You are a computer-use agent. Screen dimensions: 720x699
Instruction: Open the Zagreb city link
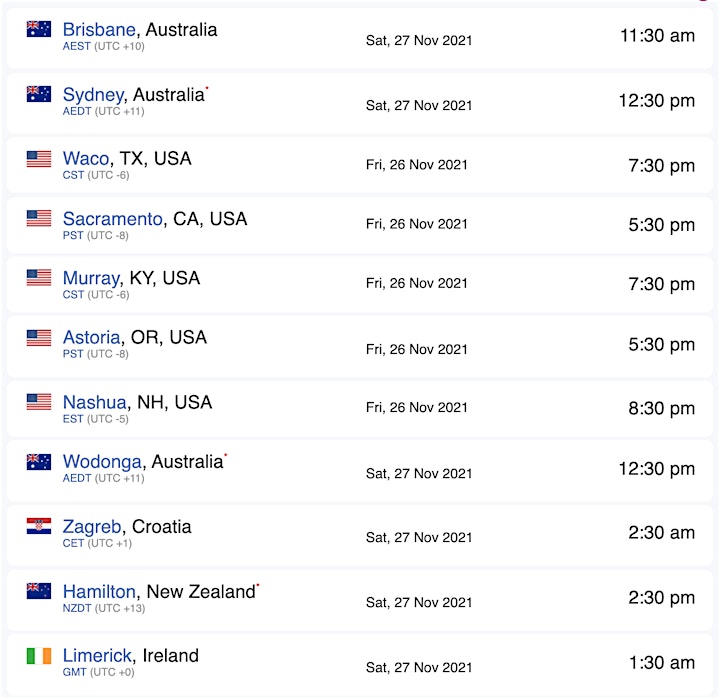pyautogui.click(x=92, y=527)
